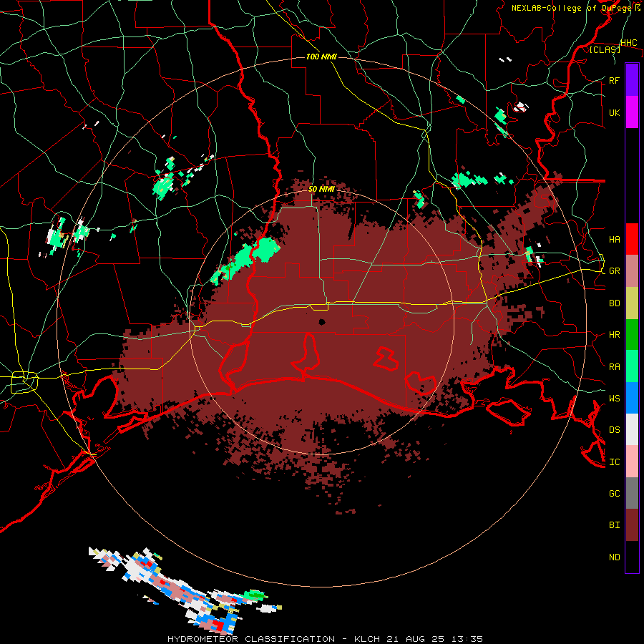Select the 'IC' legend label text
This screenshot has width=644, height=644.
(x=615, y=462)
